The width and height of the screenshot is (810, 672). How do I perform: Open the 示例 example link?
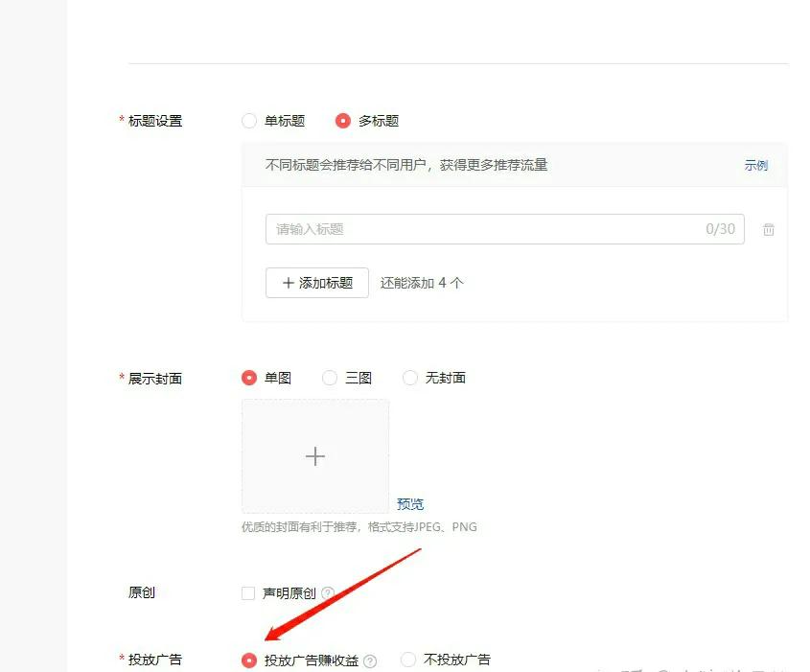(756, 164)
